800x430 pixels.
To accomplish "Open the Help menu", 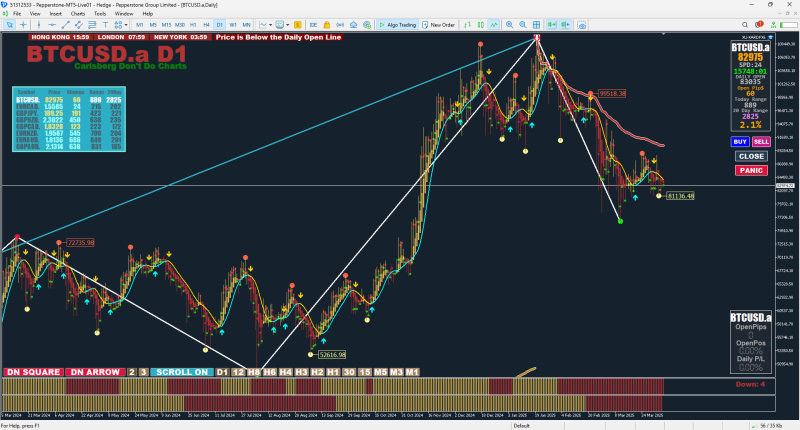I will [147, 14].
